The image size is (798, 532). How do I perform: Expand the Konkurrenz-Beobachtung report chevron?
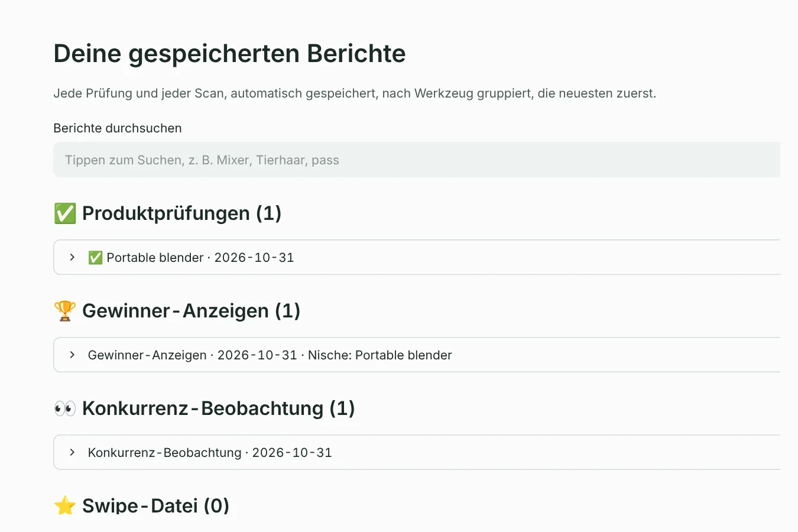click(72, 452)
